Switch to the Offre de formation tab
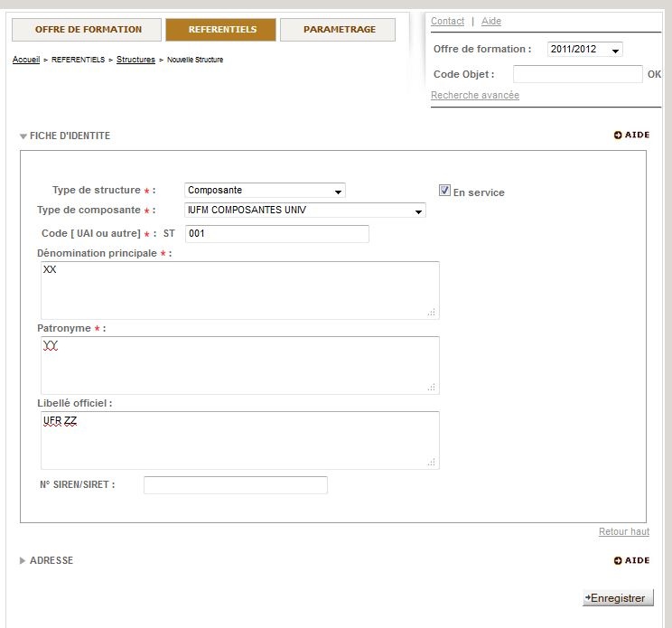 coord(88,30)
